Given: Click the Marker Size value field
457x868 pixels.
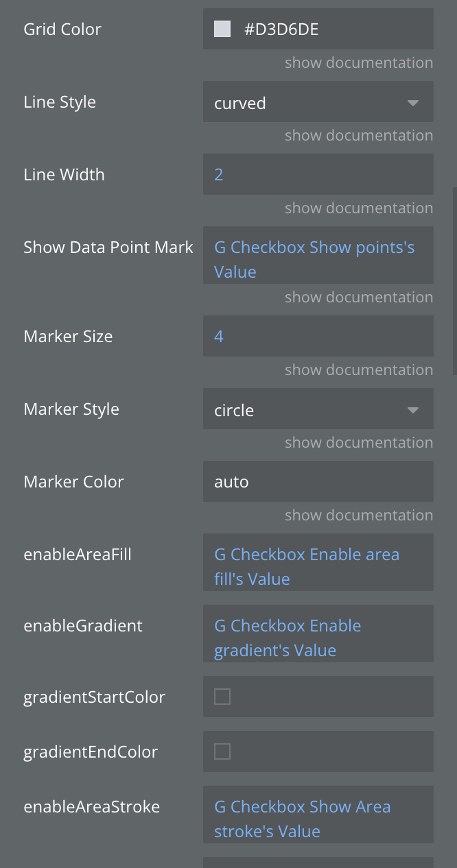Looking at the screenshot, I should coord(318,336).
